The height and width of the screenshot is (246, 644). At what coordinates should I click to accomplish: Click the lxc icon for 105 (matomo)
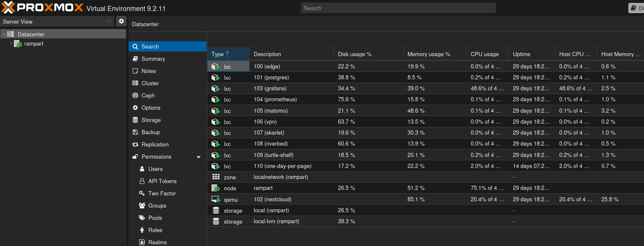216,111
